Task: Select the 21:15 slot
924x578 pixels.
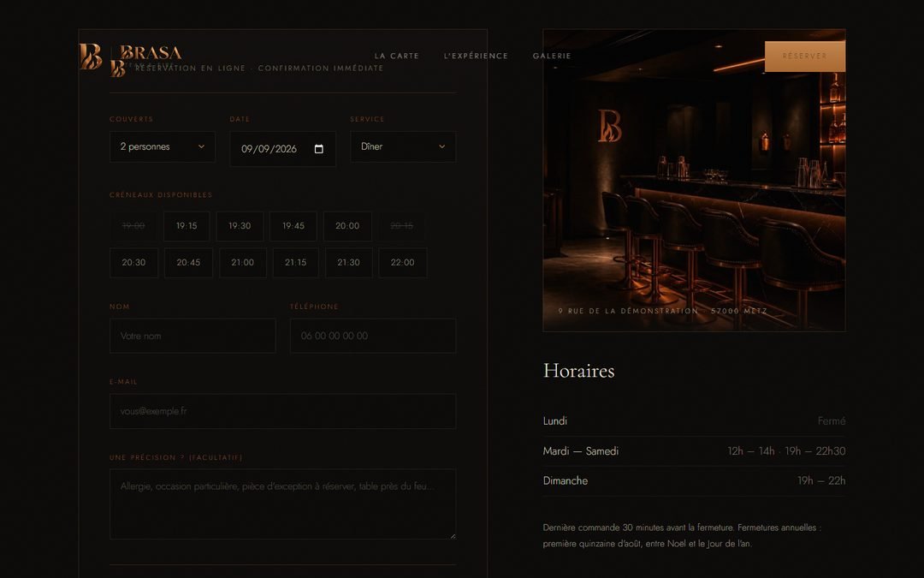Action: click(296, 263)
